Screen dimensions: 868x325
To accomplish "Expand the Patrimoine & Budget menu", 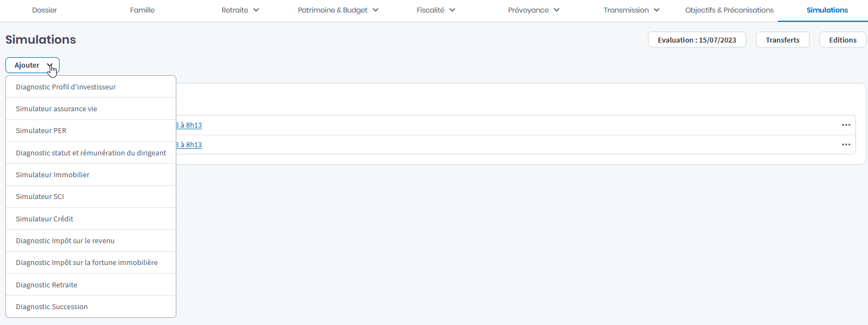I will pos(338,10).
